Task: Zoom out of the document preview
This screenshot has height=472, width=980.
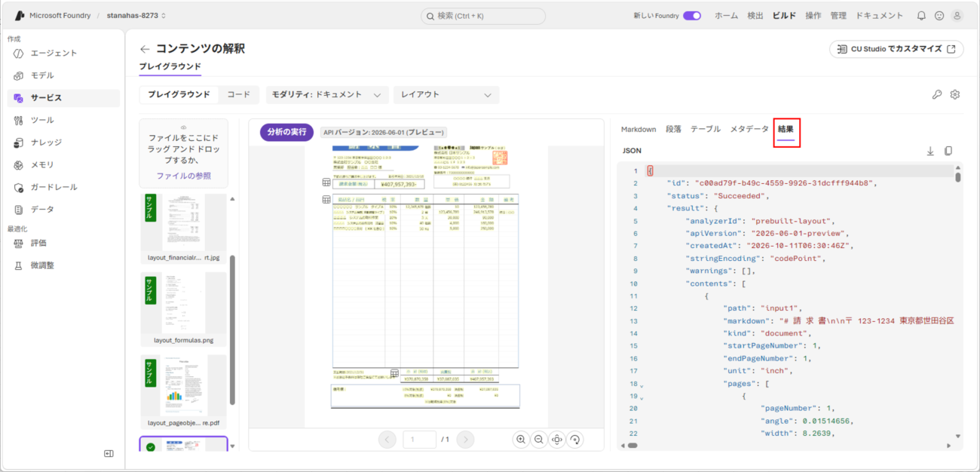Action: 539,440
